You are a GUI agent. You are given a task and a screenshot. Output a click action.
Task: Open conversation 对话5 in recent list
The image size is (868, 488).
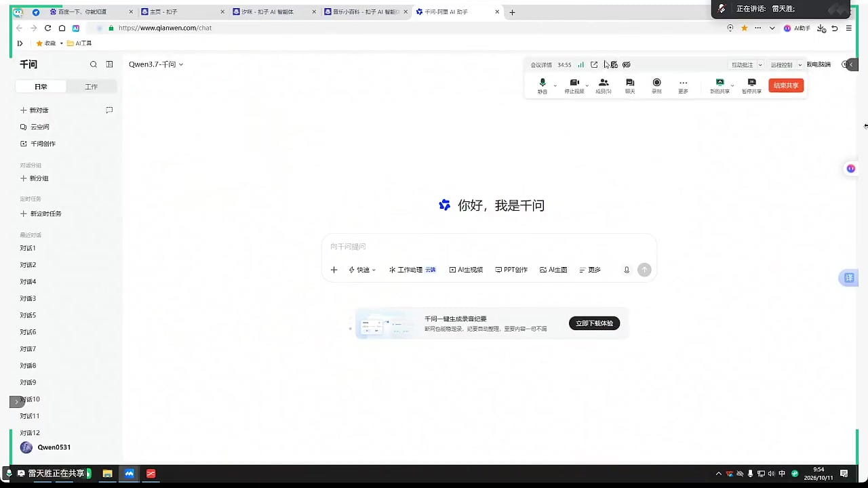coord(28,315)
